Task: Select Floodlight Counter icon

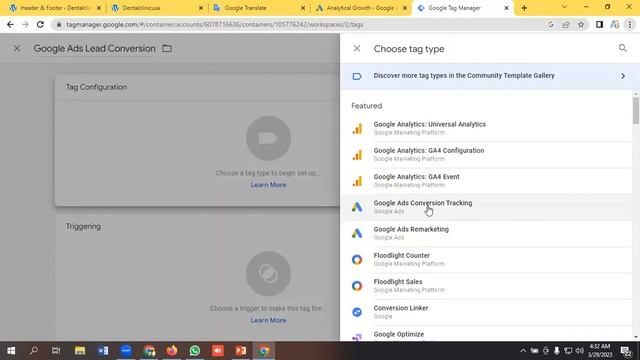Action: (x=357, y=260)
